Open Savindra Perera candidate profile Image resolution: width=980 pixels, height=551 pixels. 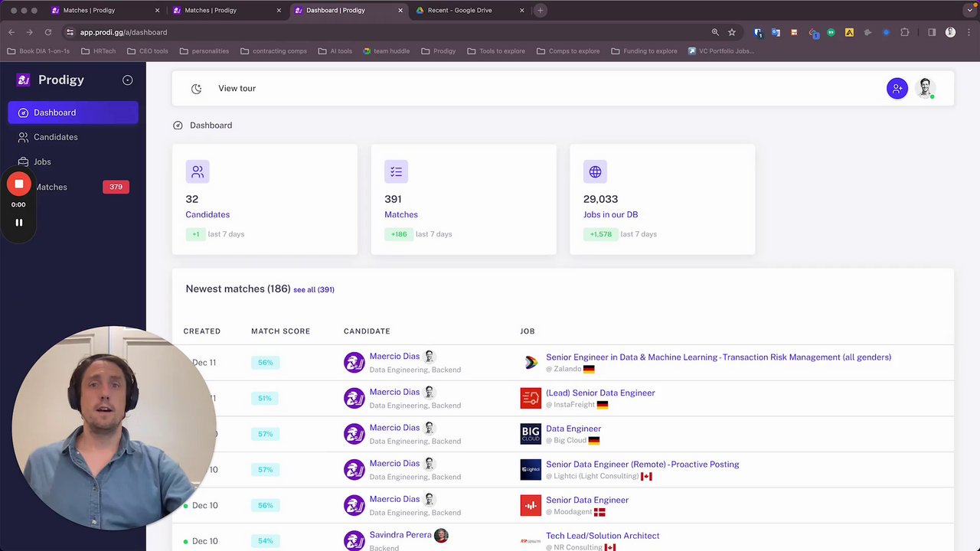click(400, 535)
